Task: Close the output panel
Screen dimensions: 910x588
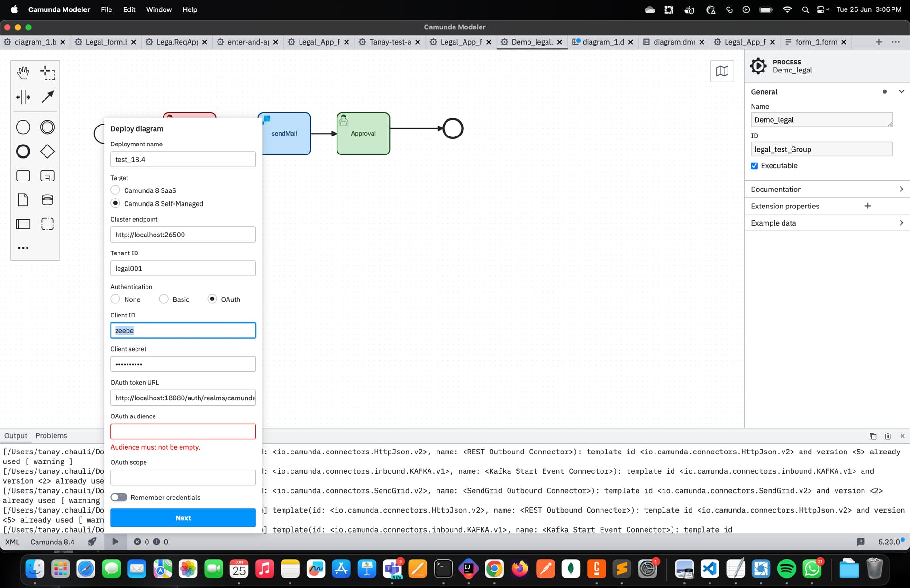Action: pos(902,436)
